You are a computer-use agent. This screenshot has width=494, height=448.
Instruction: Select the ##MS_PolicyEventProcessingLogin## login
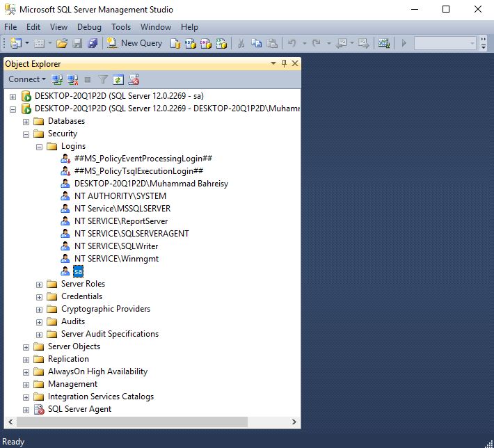click(x=143, y=159)
